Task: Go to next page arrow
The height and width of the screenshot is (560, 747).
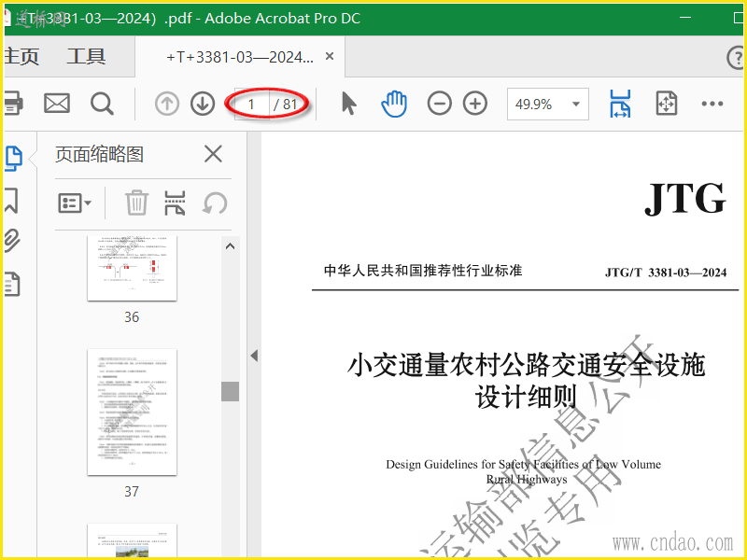Action: pos(203,104)
